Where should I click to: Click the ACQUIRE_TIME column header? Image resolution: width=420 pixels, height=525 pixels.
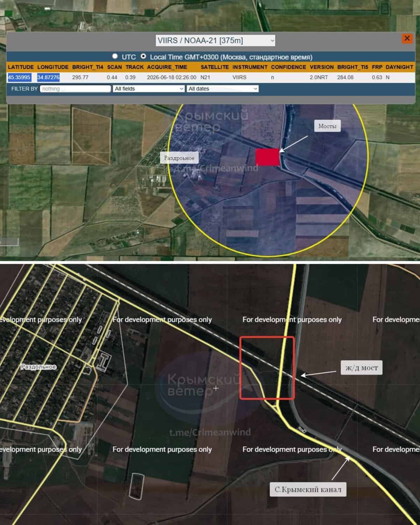coord(167,67)
